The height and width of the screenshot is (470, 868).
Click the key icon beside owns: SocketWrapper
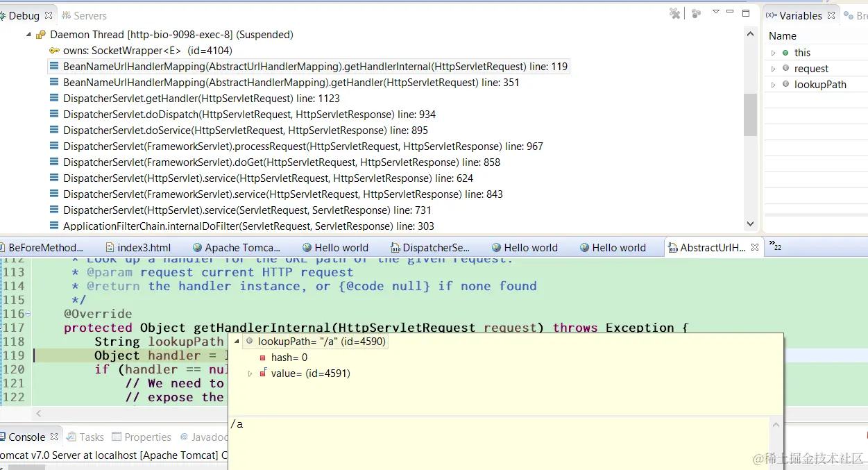point(54,51)
